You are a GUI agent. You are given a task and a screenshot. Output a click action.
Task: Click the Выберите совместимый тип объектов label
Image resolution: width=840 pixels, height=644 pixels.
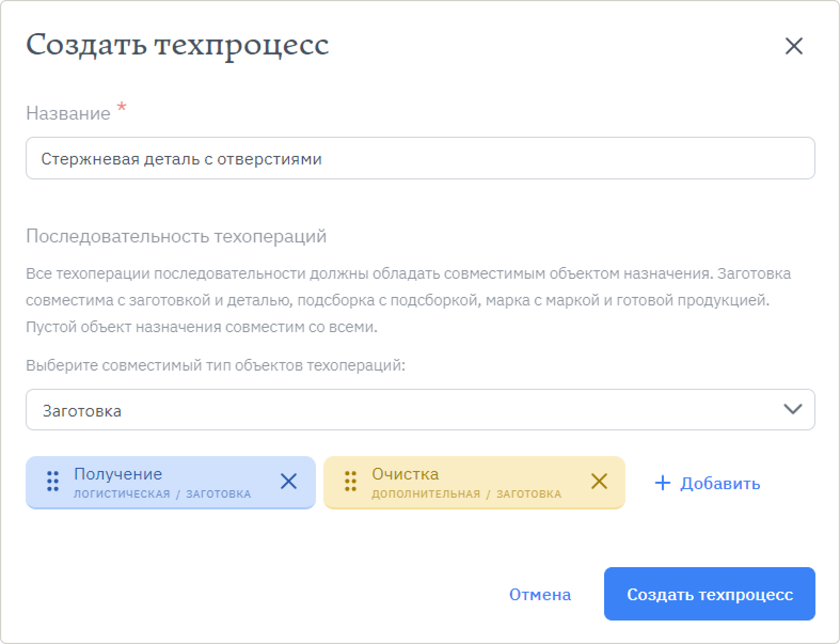[x=216, y=366]
